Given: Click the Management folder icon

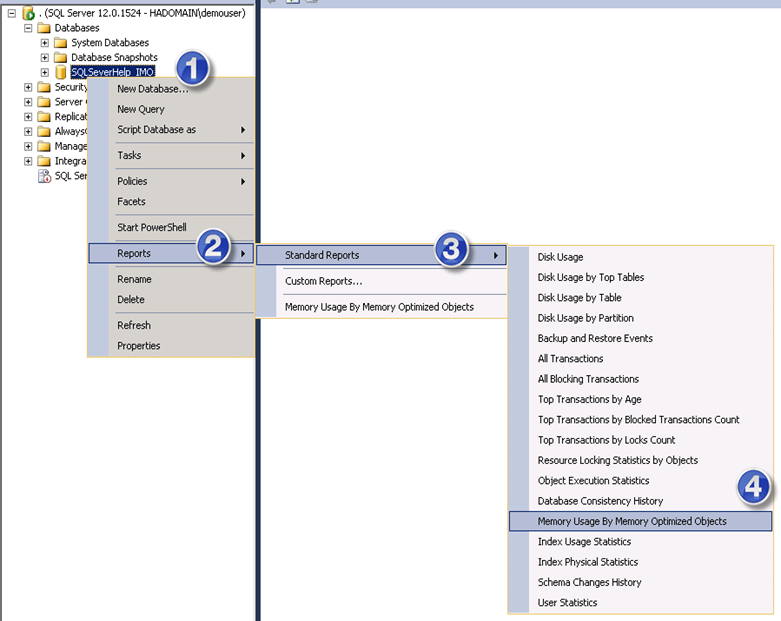Looking at the screenshot, I should coord(44,146).
